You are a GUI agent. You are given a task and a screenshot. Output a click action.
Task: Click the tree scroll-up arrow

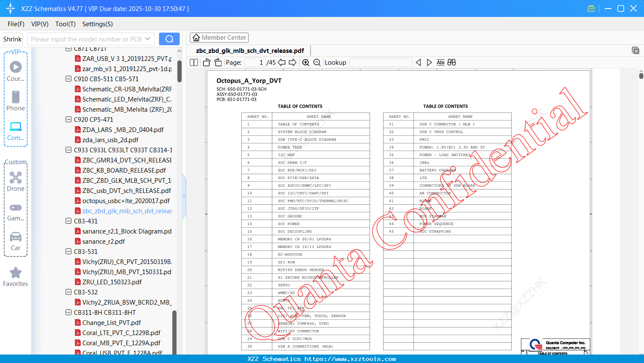pos(179,51)
